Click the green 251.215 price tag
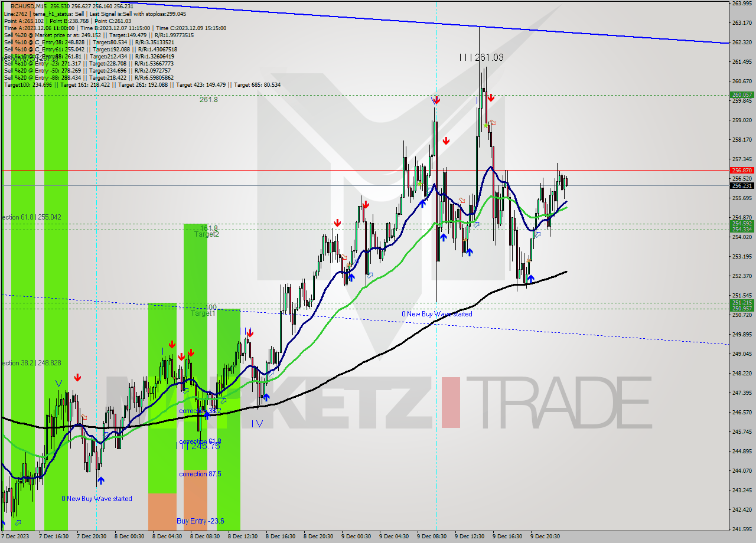Viewport: 756px width, 543px height. [x=742, y=303]
